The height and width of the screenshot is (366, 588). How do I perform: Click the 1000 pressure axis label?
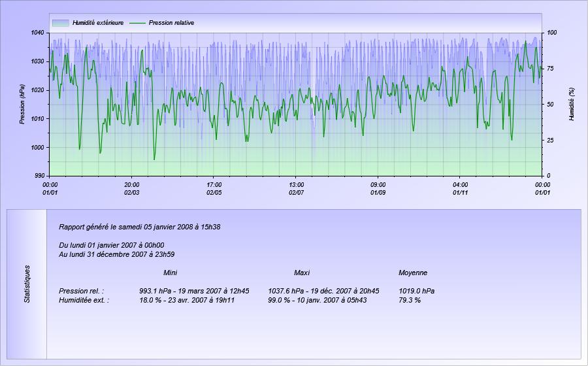(x=37, y=147)
